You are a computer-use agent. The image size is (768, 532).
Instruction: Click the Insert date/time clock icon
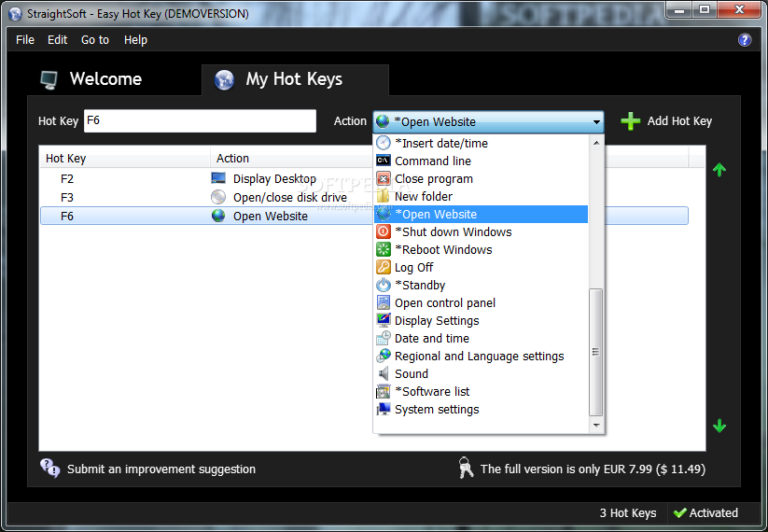pyautogui.click(x=383, y=143)
